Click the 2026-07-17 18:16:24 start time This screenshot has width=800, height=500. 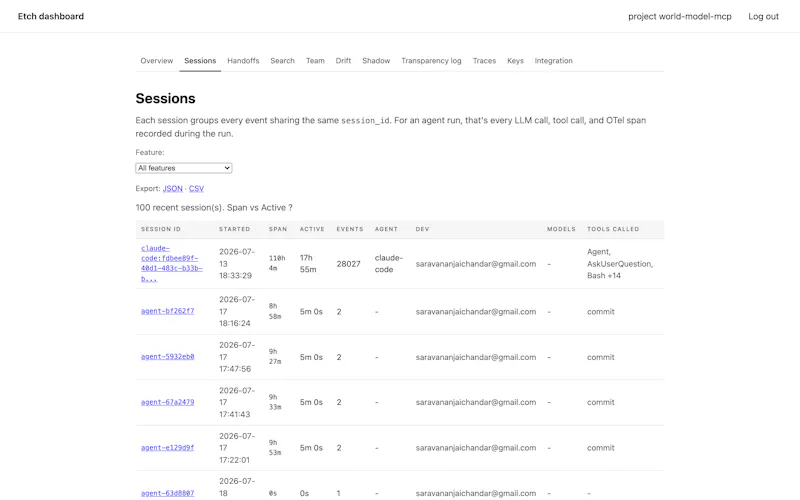coord(237,311)
